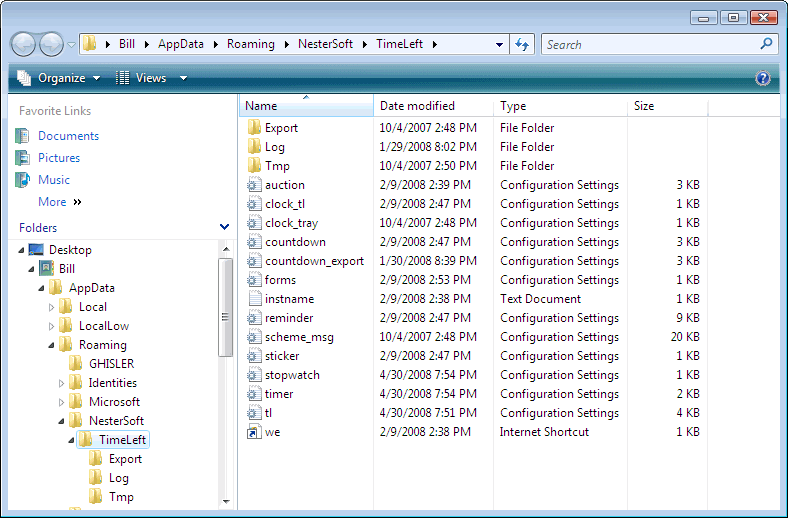
Task: Select the Log folder icon in file list
Action: coord(254,147)
